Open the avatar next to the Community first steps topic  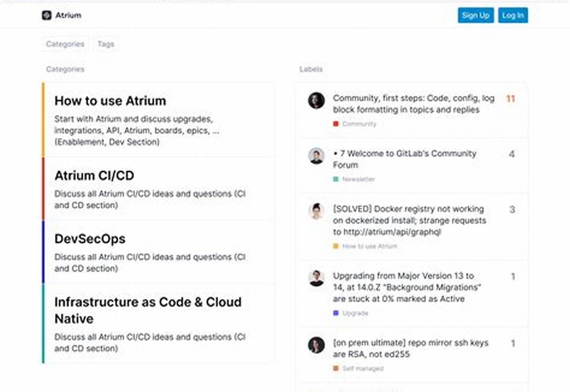pos(316,100)
